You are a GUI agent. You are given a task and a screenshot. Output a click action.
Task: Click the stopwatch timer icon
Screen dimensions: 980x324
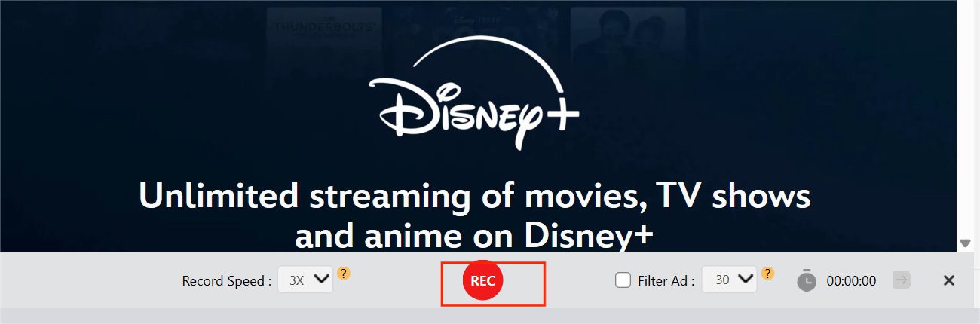coord(807,280)
